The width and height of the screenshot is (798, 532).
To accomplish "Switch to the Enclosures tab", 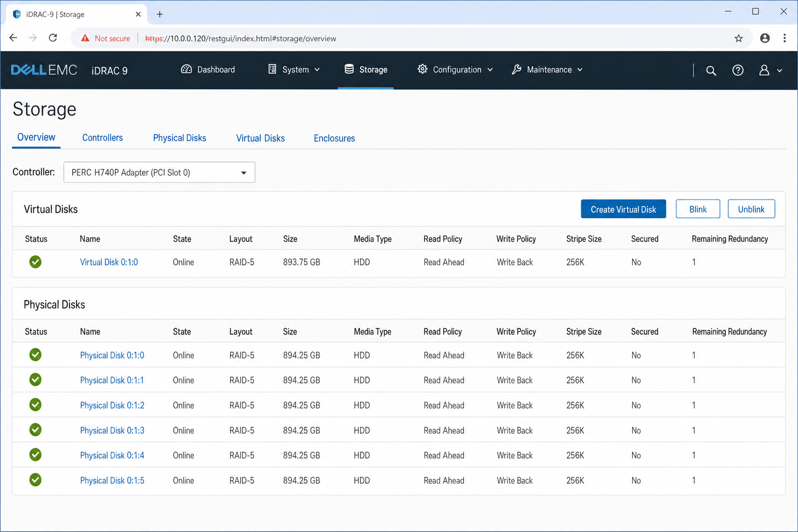I will [x=334, y=138].
